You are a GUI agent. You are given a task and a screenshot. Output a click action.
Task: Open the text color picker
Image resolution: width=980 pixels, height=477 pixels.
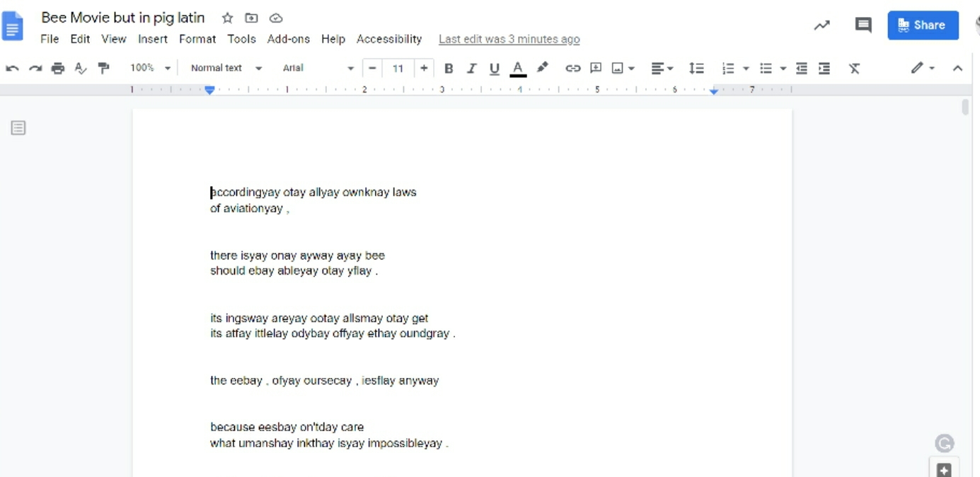[518, 68]
